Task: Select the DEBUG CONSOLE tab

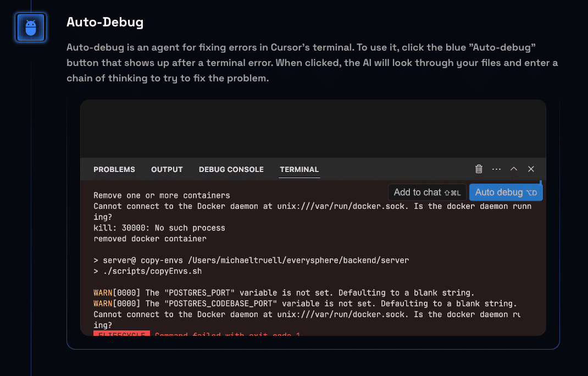Action: (x=231, y=169)
